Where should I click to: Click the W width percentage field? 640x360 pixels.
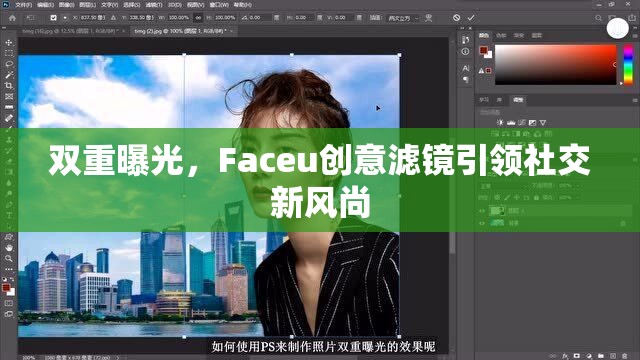tap(179, 18)
